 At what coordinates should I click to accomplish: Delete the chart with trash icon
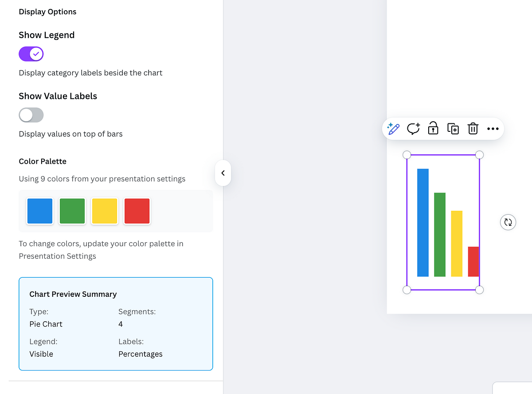473,129
